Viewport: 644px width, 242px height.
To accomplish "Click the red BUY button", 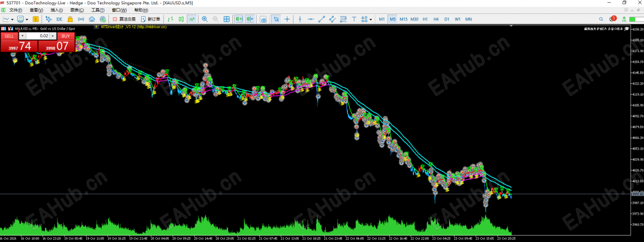I will pyautogui.click(x=65, y=36).
